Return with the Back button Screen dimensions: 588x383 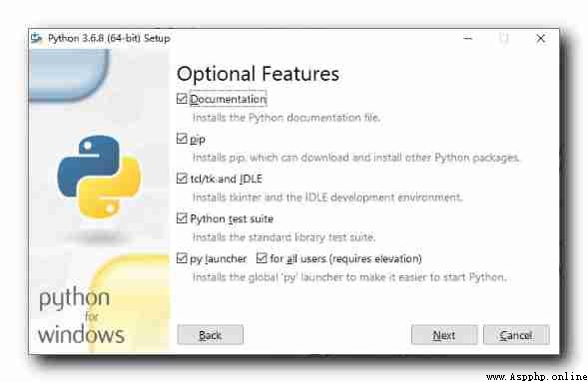pyautogui.click(x=210, y=335)
